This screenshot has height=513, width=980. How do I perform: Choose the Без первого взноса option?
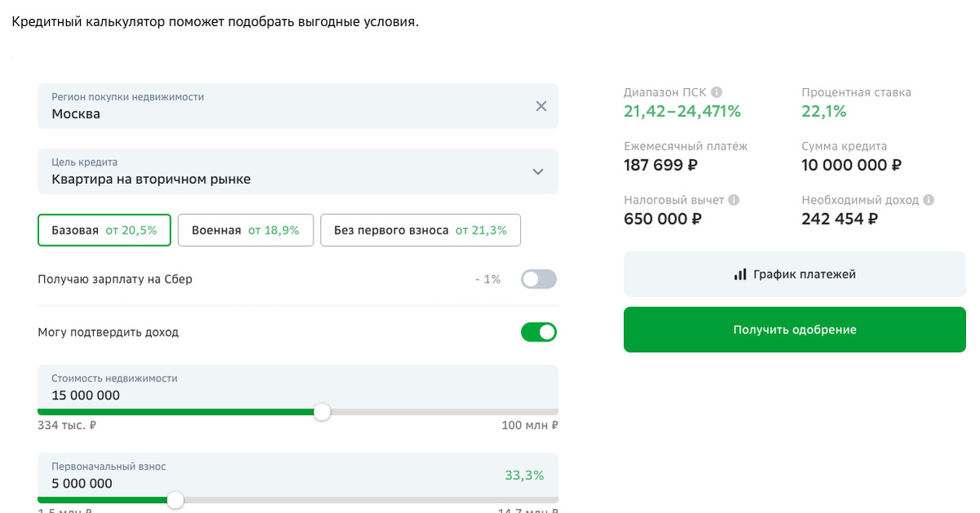click(x=420, y=230)
